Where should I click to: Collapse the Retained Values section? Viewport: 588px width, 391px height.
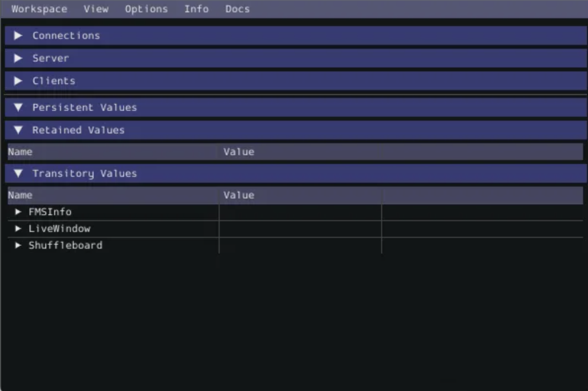[x=18, y=130]
